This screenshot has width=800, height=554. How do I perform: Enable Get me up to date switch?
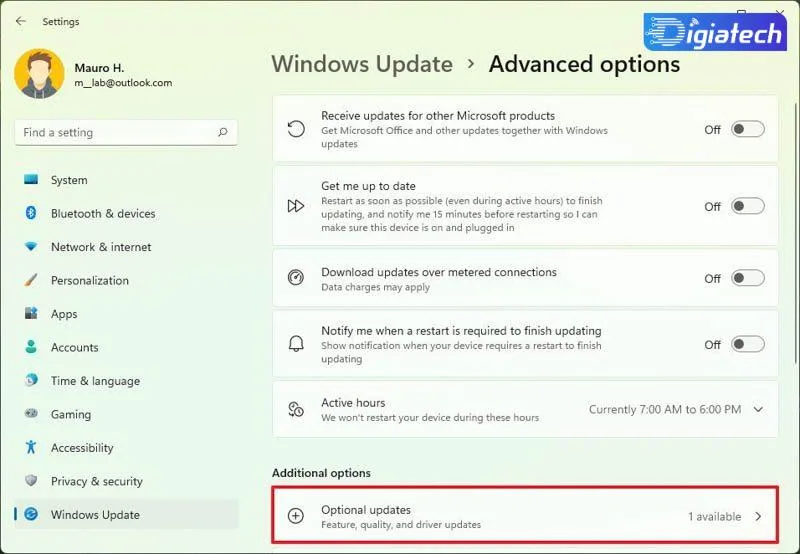click(x=747, y=206)
